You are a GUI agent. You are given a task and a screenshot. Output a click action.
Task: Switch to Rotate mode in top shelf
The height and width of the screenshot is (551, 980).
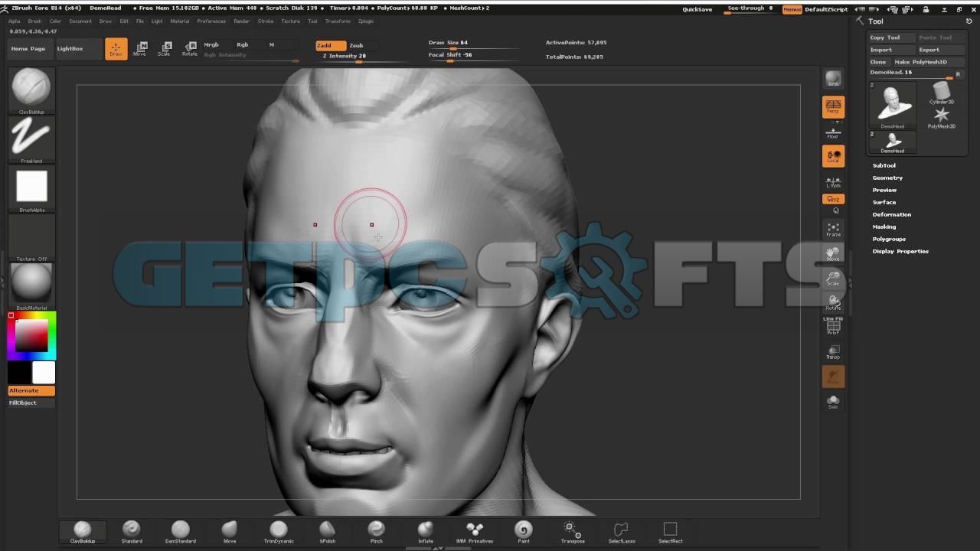click(x=189, y=48)
